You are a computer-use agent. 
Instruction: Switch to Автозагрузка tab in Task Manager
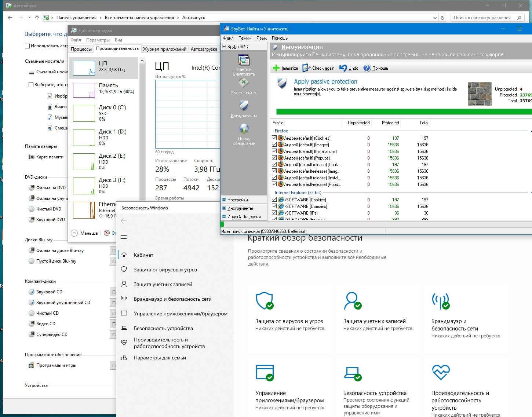204,49
